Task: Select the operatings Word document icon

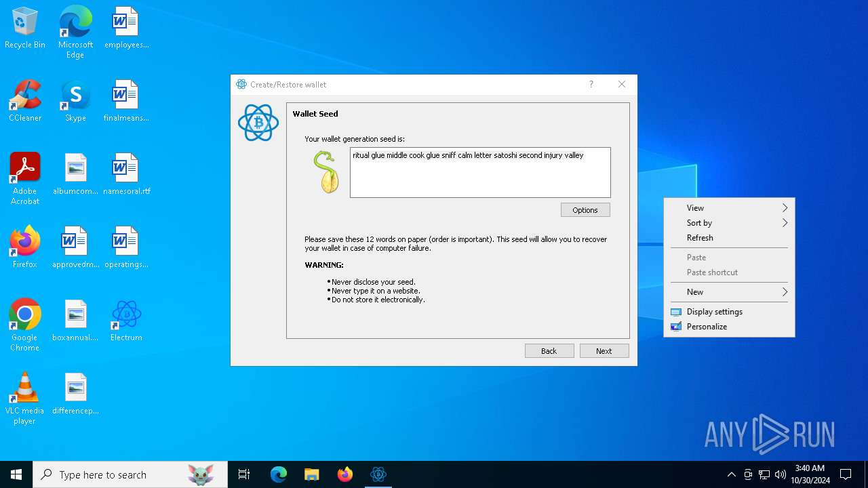Action: [x=126, y=247]
